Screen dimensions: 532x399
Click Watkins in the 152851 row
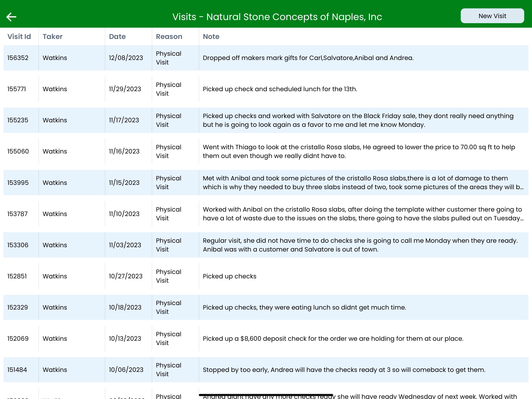(x=55, y=276)
